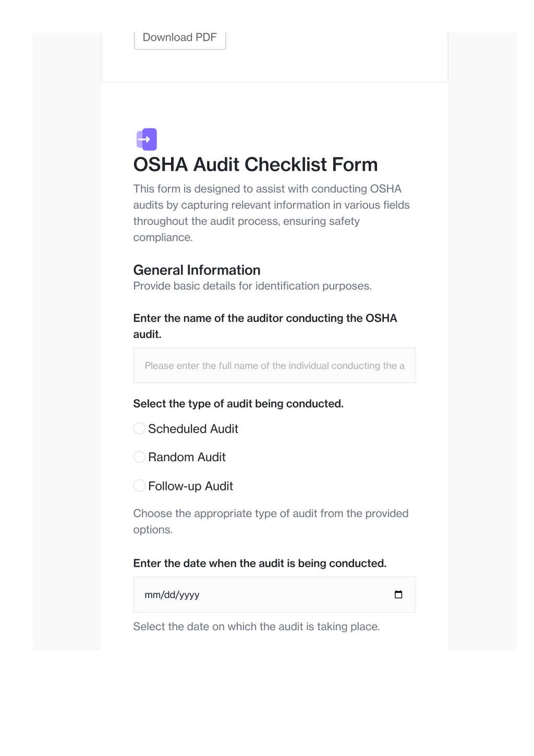Viewport: 534px width, 756px height.
Task: Click the auditor name question label
Action: point(265,326)
